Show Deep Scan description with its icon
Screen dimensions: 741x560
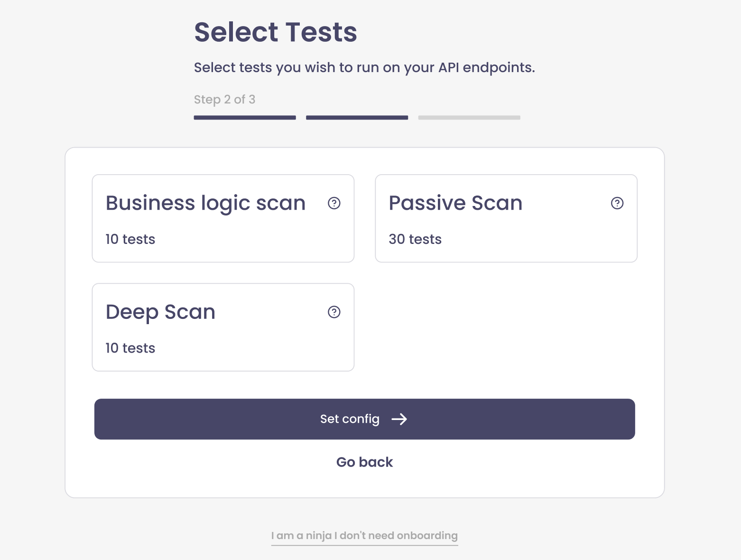click(334, 312)
